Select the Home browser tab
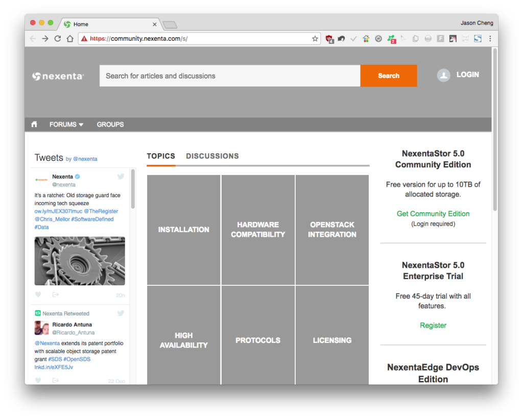Screen dimensions: 523x420 pyautogui.click(x=108, y=24)
